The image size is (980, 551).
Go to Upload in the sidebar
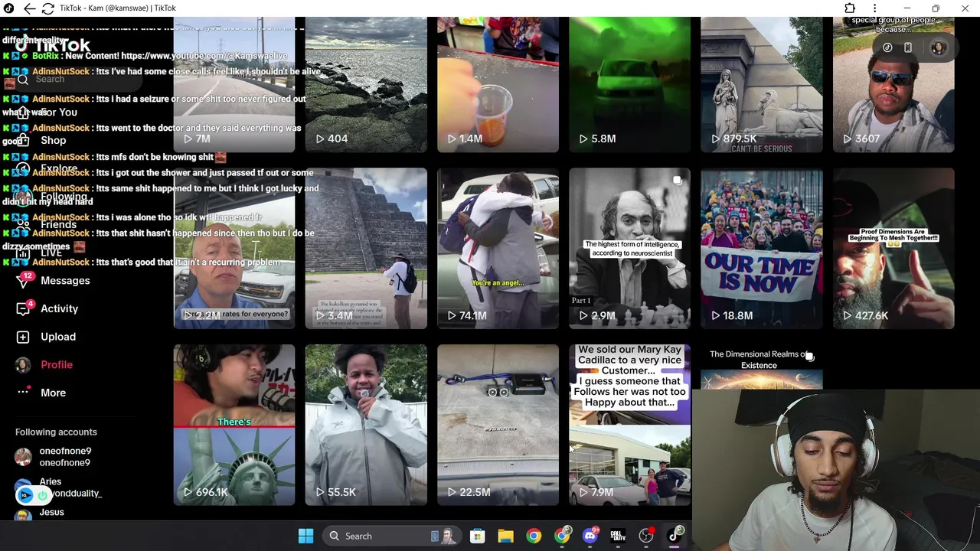(x=58, y=337)
